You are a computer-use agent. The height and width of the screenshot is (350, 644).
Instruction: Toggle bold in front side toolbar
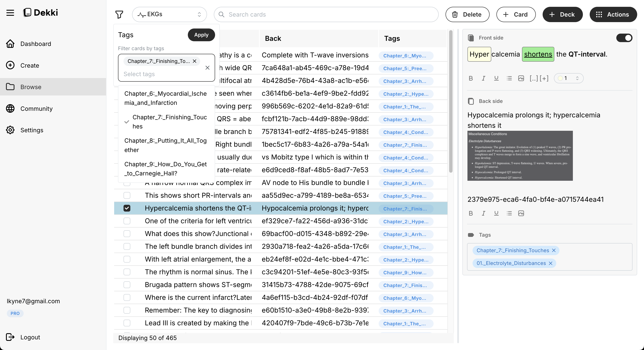pyautogui.click(x=471, y=78)
